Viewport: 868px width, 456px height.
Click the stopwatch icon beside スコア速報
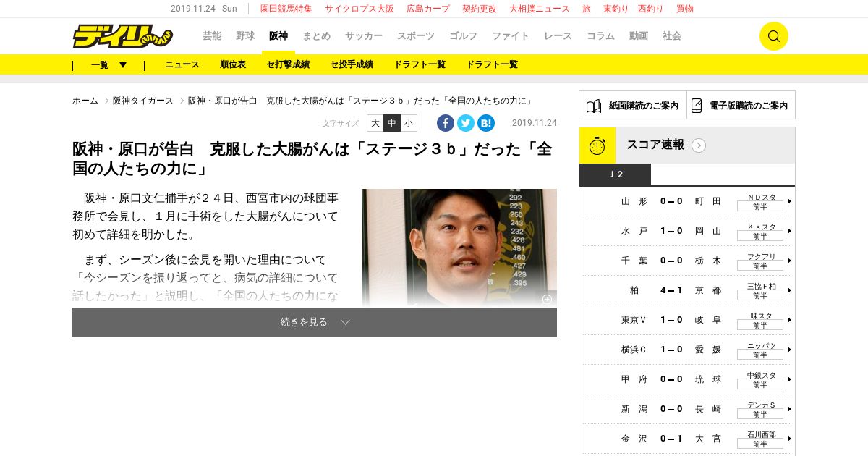coord(597,145)
